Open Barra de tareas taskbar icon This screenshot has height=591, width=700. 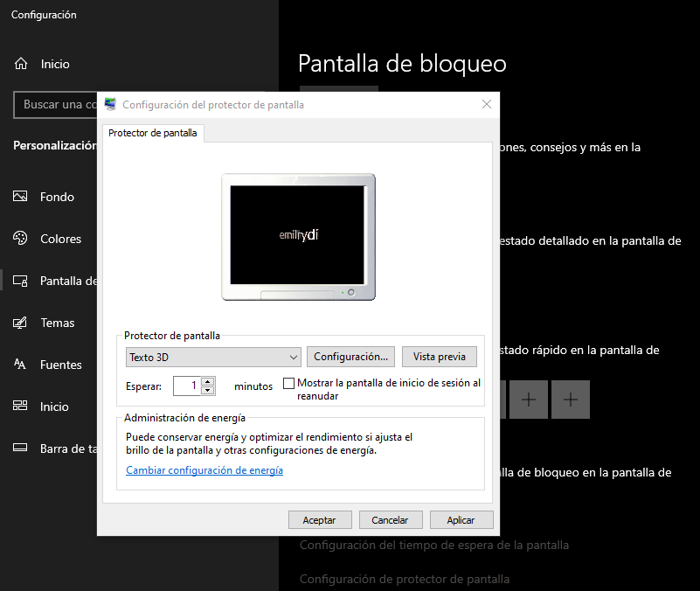coord(21,448)
